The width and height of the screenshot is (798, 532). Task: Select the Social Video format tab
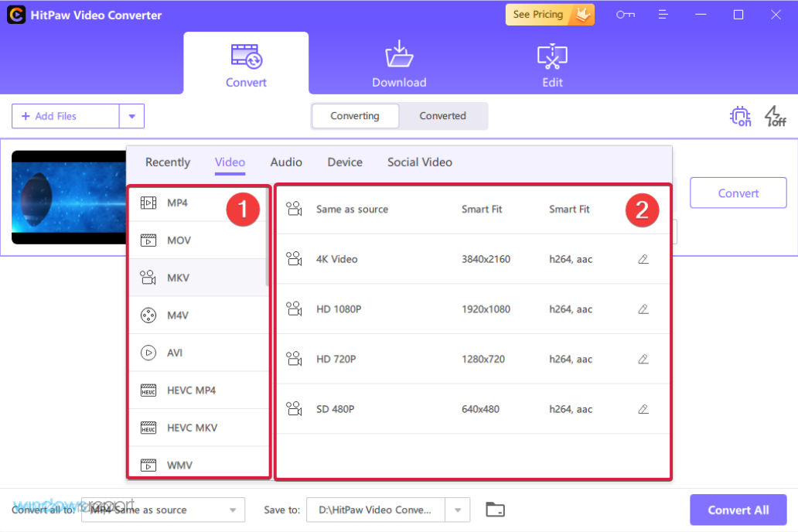tap(420, 162)
